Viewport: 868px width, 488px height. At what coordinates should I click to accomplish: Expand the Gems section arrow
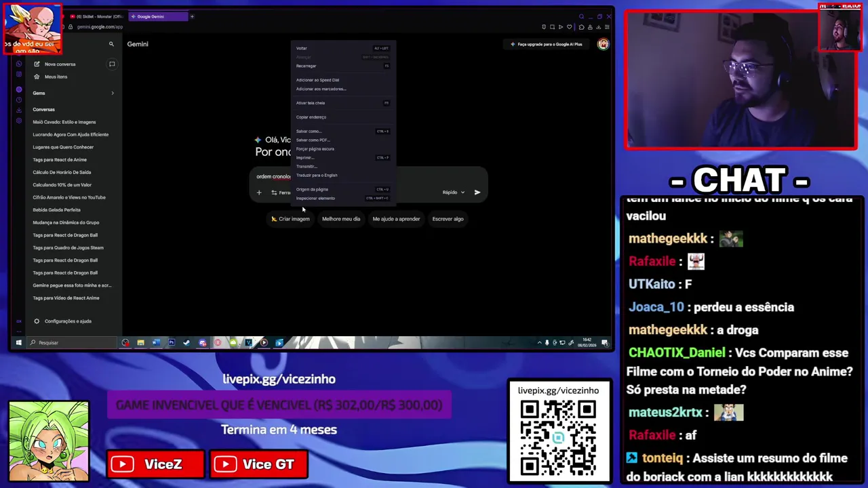click(113, 93)
